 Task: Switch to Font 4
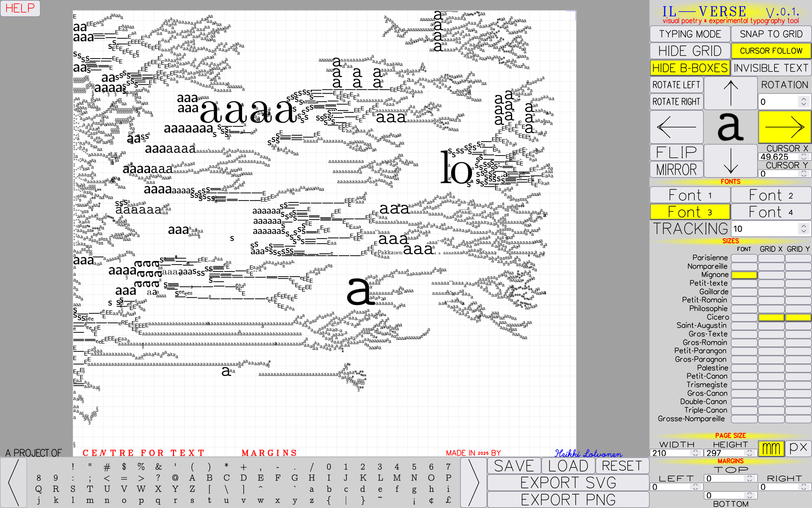pyautogui.click(x=771, y=212)
